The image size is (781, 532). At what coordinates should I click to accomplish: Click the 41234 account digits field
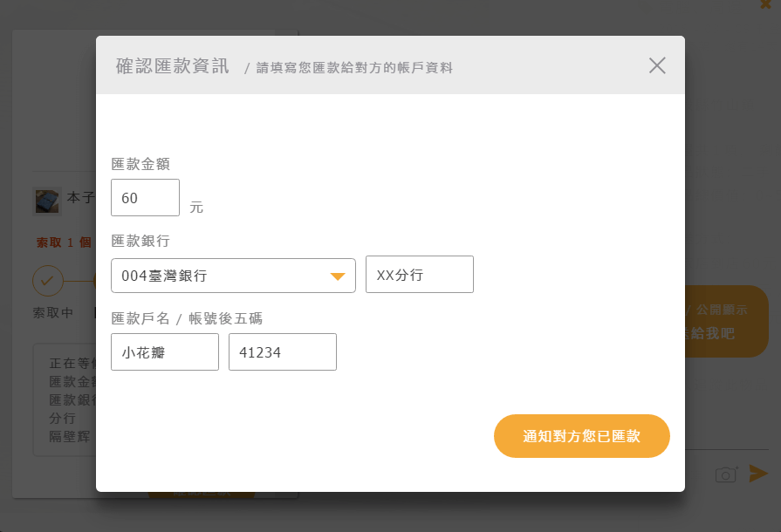pos(282,352)
